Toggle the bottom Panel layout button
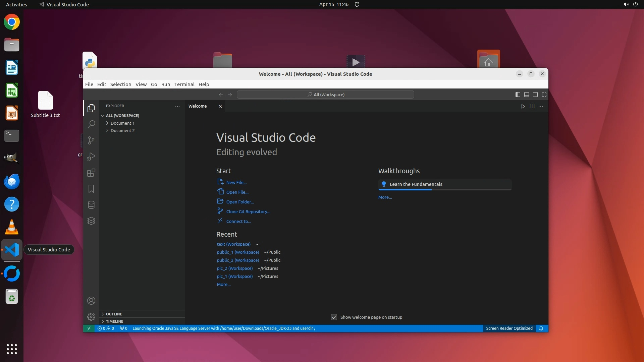 pyautogui.click(x=527, y=95)
